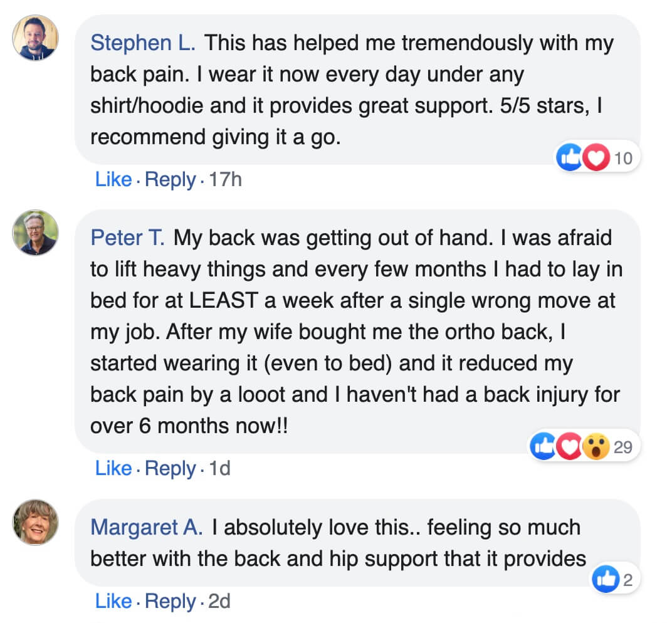Reply to Stephen L.'s comment

click(x=170, y=180)
